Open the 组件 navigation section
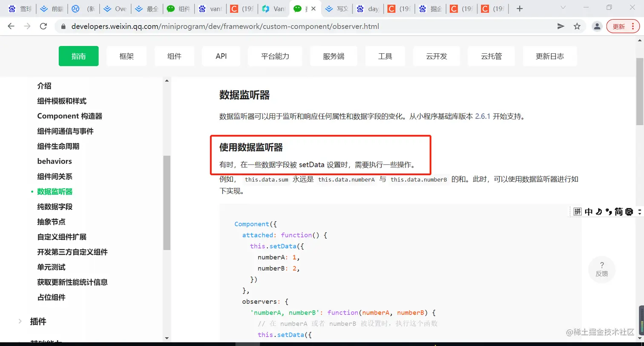The image size is (644, 346). click(x=175, y=56)
